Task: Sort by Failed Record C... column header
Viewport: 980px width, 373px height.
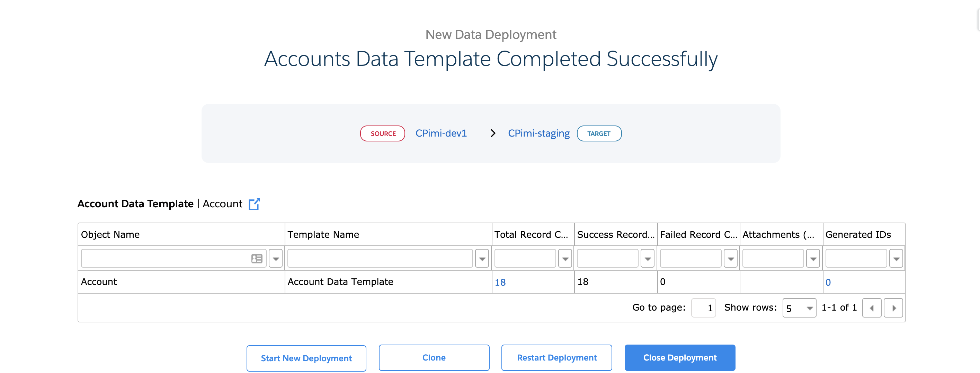Action: (698, 235)
